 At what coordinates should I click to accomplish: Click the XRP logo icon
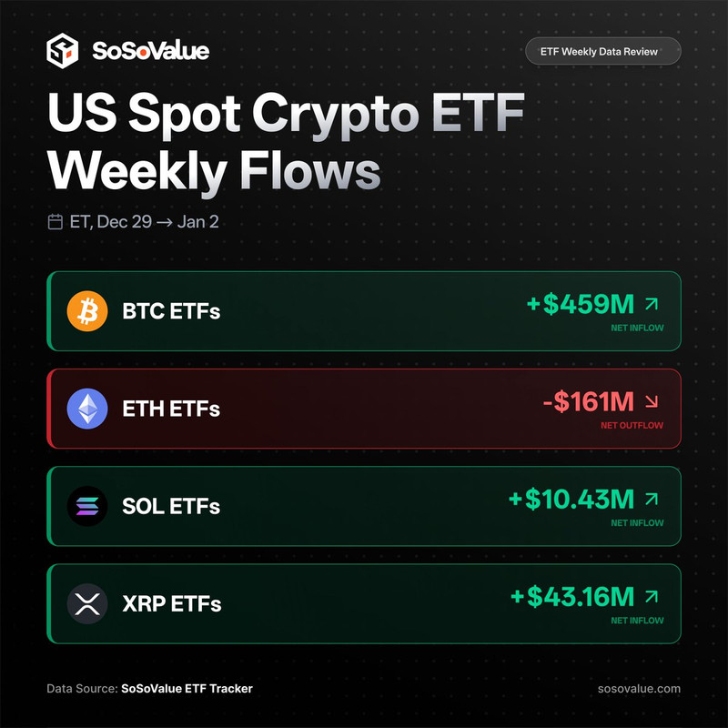click(87, 603)
